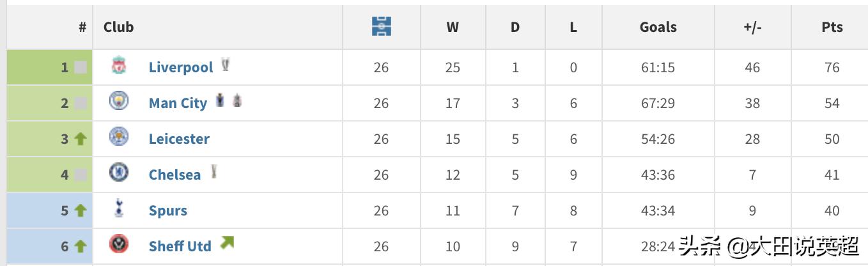Click the trophy icon next to Chelsea
Viewport: 868px width, 266px height.
pos(214,171)
